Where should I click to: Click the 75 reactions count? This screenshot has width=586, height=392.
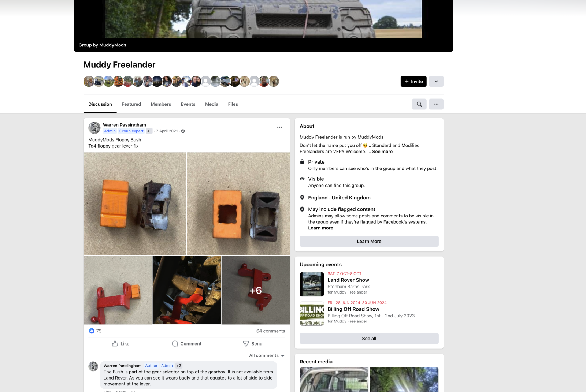99,331
